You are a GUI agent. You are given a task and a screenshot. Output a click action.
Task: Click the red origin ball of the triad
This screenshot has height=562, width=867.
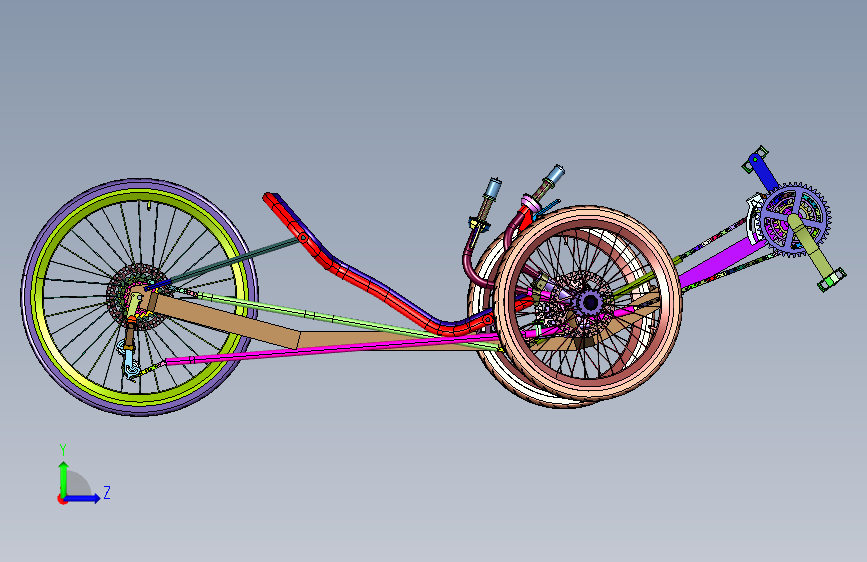click(x=62, y=499)
